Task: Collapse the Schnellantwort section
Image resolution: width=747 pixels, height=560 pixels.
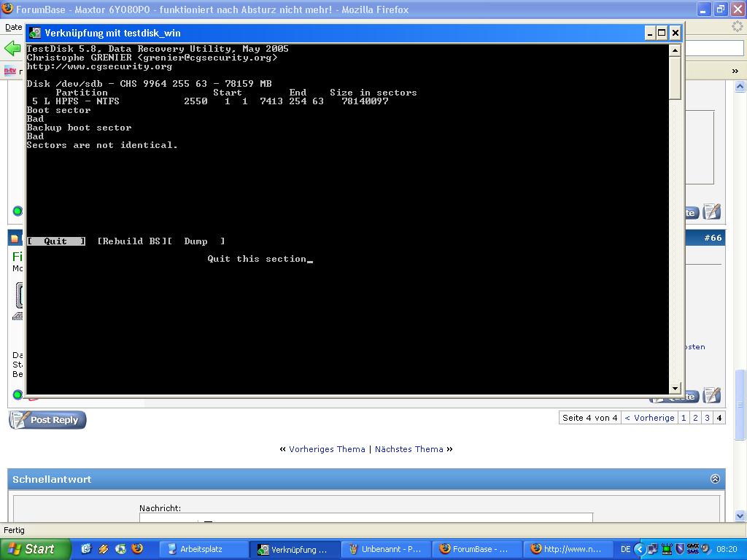Action: tap(715, 479)
